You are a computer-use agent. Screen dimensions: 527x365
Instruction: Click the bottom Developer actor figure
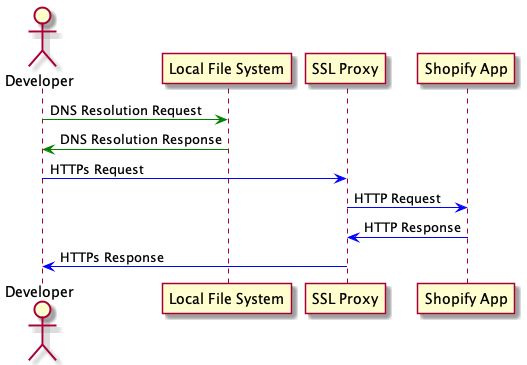tap(42, 331)
